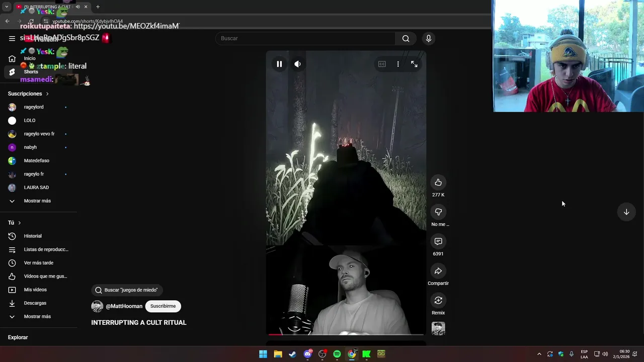Open nabyh subscription channel

point(39,147)
